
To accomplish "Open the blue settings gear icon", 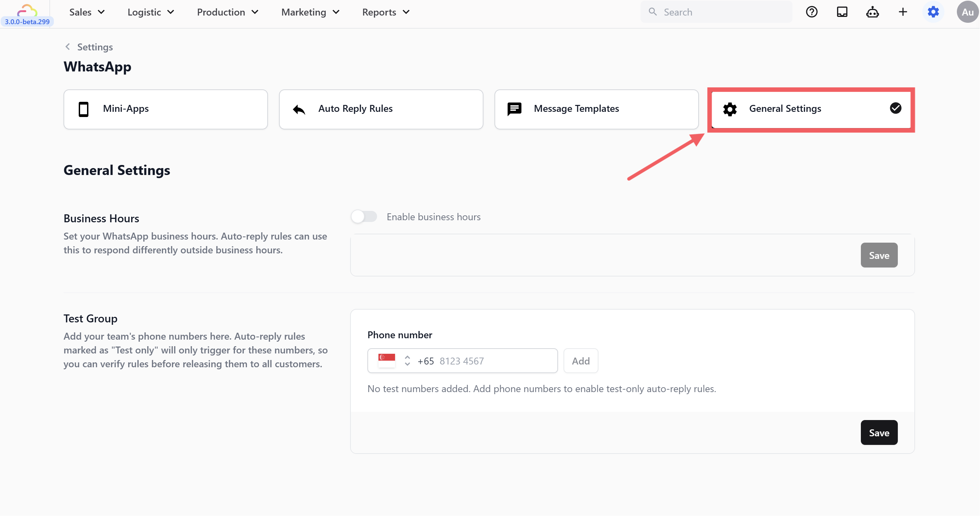I will pos(933,12).
